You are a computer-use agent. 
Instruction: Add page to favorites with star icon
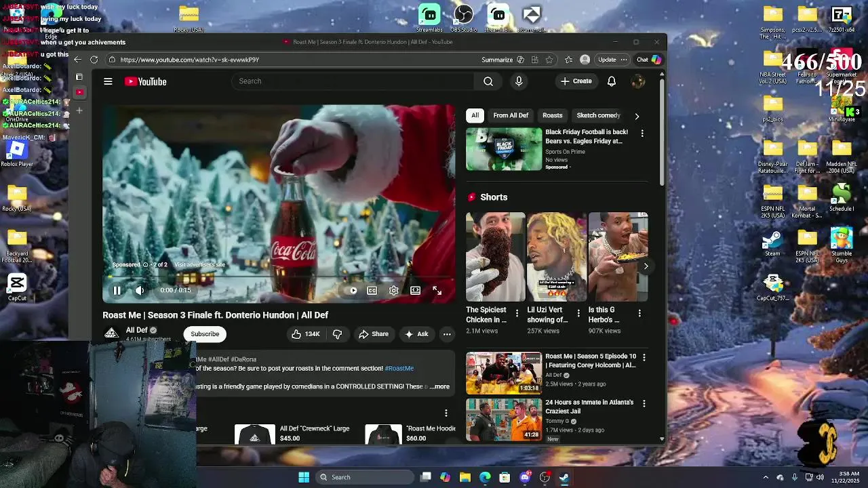coord(549,60)
